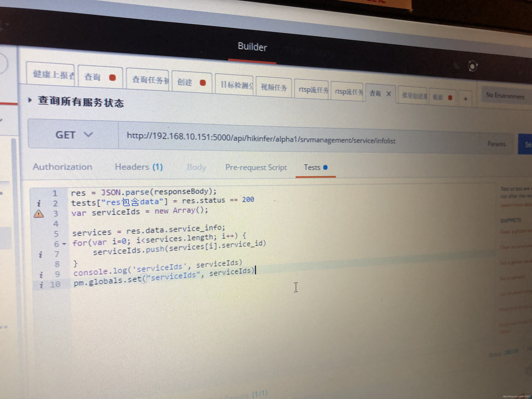Open the 创建 request tab
532x399 pixels.
pyautogui.click(x=192, y=82)
